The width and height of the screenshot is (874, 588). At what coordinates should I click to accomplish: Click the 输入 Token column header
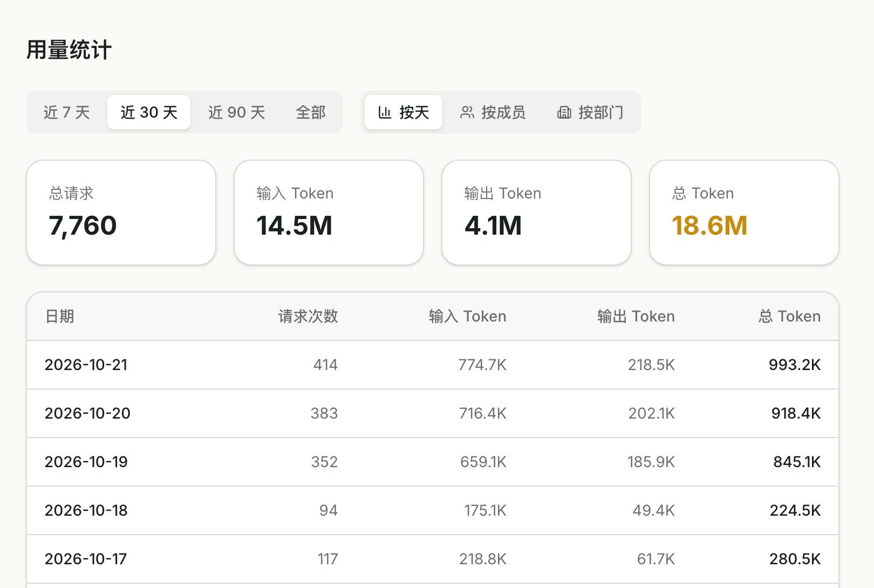click(468, 316)
